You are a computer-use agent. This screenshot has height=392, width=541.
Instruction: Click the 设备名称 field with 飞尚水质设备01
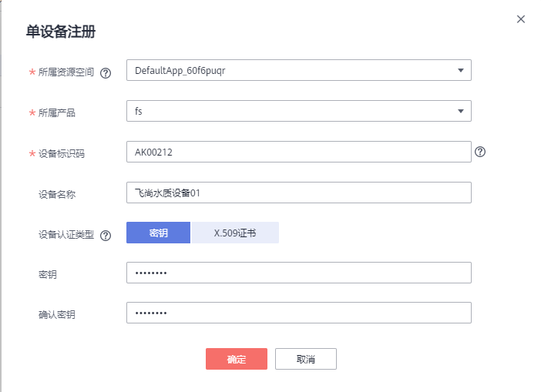pyautogui.click(x=298, y=193)
